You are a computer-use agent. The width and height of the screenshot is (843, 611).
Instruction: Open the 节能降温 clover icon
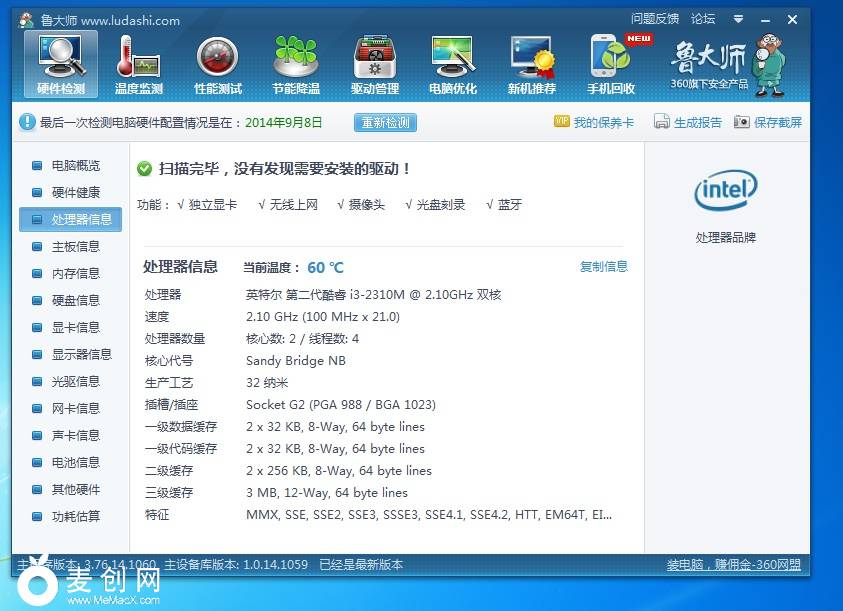[296, 62]
